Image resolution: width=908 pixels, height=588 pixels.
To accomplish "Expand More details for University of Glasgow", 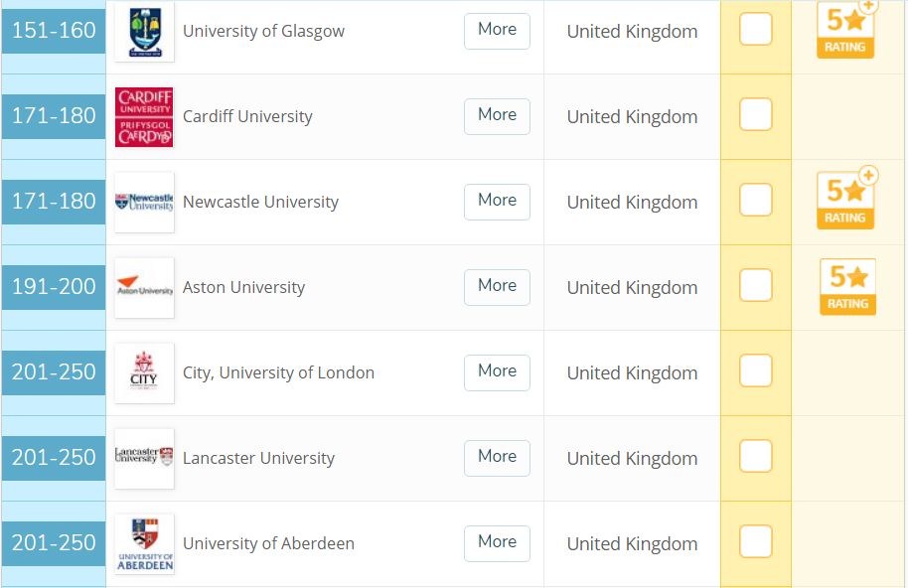I will (x=497, y=31).
